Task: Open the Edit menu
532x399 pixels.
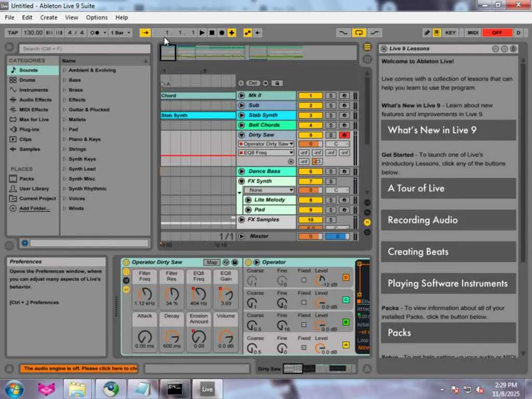Action: tap(27, 17)
